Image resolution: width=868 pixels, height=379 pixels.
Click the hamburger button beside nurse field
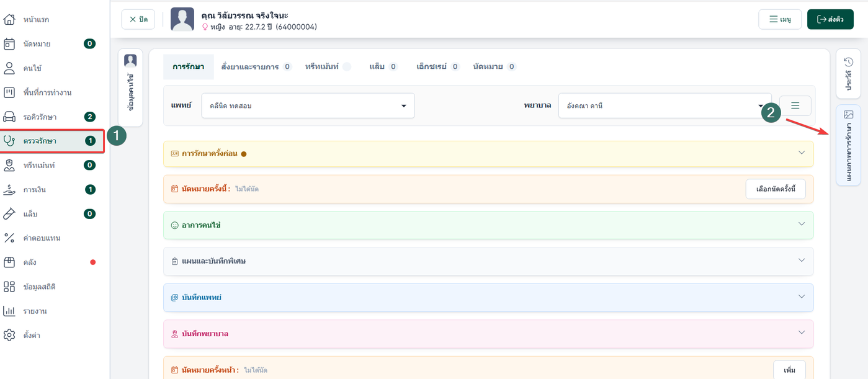click(x=795, y=105)
